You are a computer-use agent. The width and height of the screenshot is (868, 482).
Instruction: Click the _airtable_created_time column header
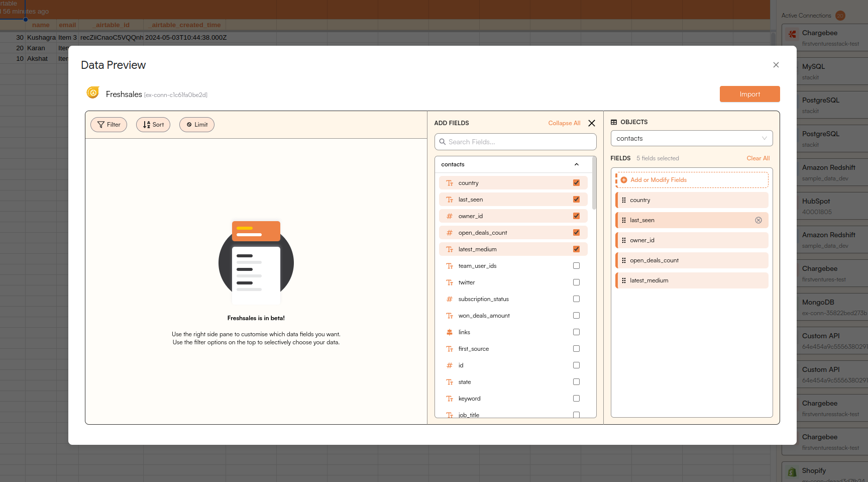(184, 25)
